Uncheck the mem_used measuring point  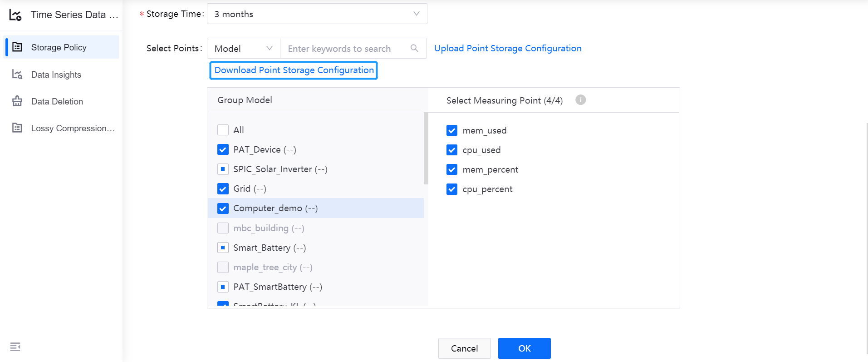452,130
